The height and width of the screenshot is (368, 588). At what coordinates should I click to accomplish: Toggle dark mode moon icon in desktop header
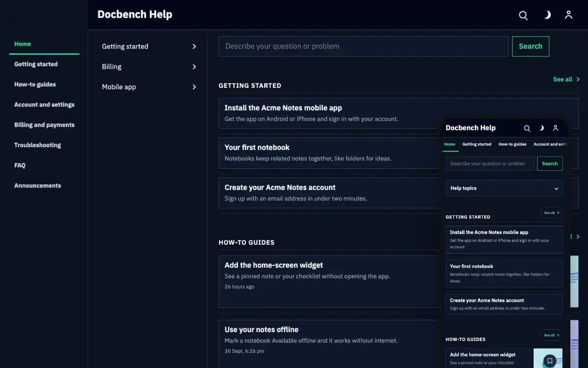(x=546, y=15)
